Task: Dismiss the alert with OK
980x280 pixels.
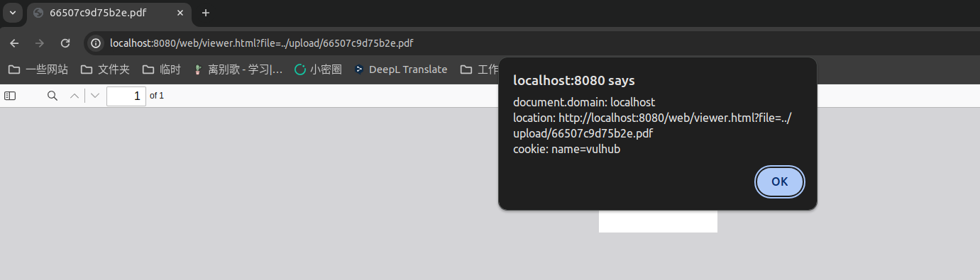Action: coord(780,181)
